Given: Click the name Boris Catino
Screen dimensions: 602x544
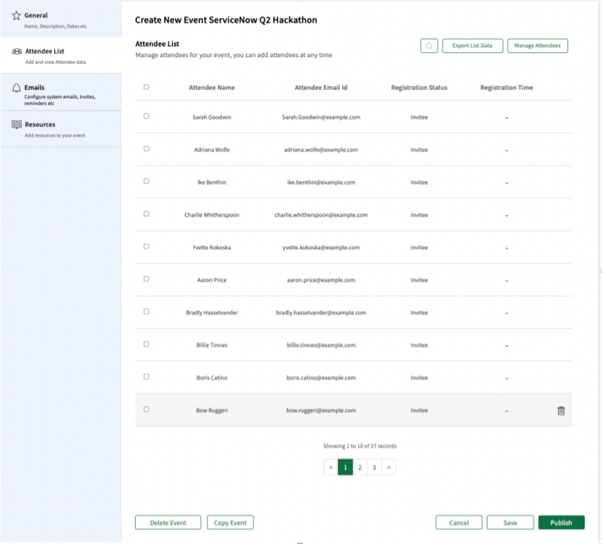Looking at the screenshot, I should [212, 378].
